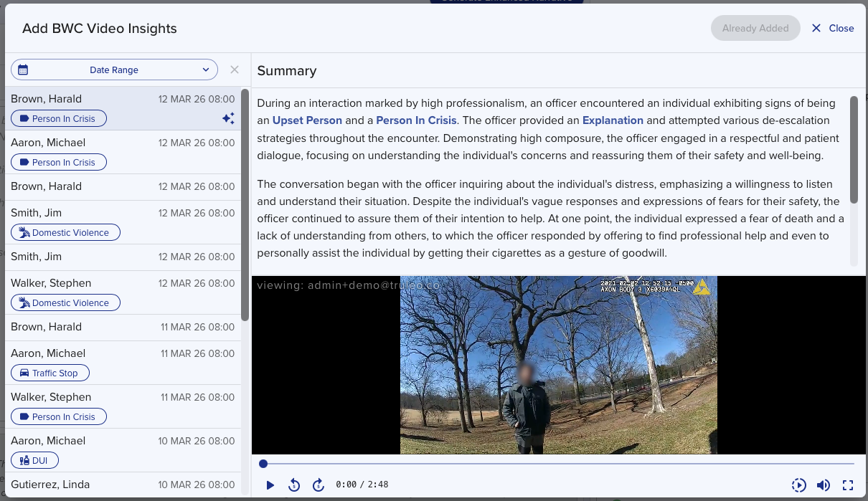Click the body cam video frame
Viewport: 868px width, 501px height.
pyautogui.click(x=558, y=365)
